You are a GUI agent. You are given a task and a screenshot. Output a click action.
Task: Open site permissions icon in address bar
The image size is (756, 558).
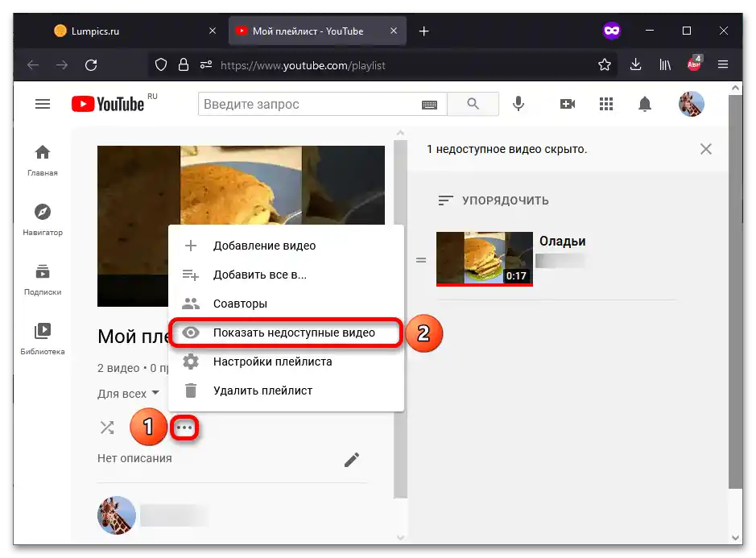click(206, 64)
